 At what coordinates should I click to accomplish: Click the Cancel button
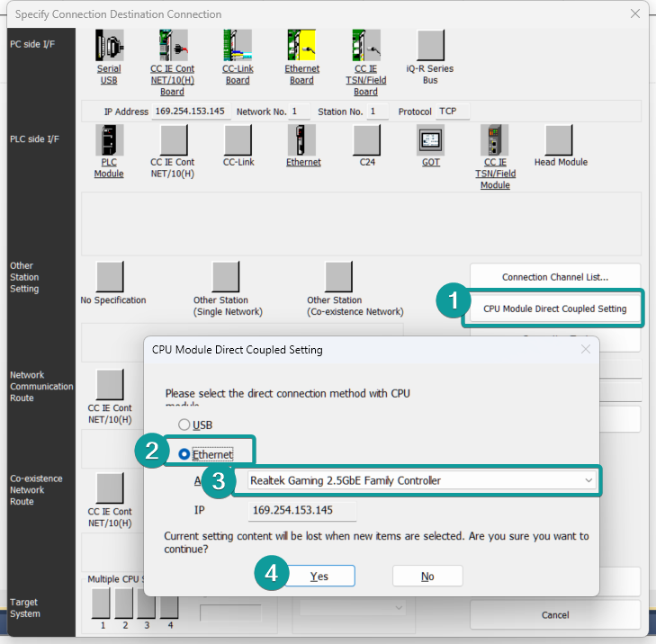pos(555,614)
